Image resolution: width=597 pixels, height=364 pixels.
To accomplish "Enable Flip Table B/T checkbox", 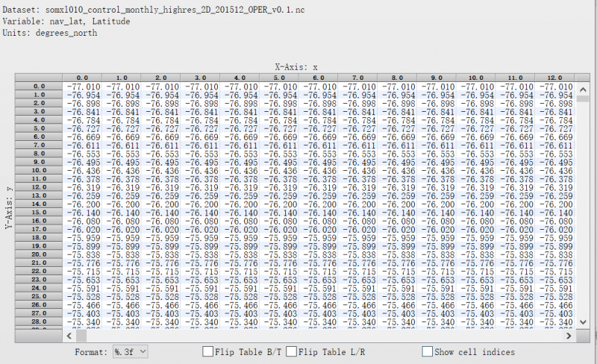I will coord(208,351).
